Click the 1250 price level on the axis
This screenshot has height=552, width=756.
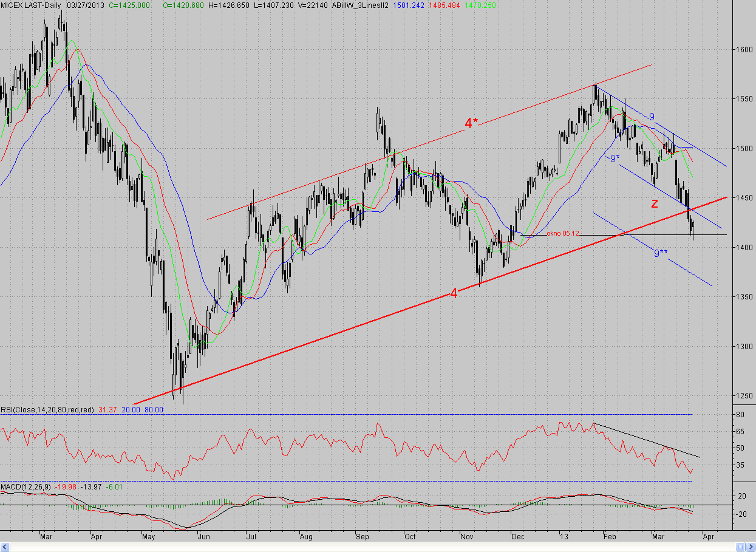pos(743,396)
